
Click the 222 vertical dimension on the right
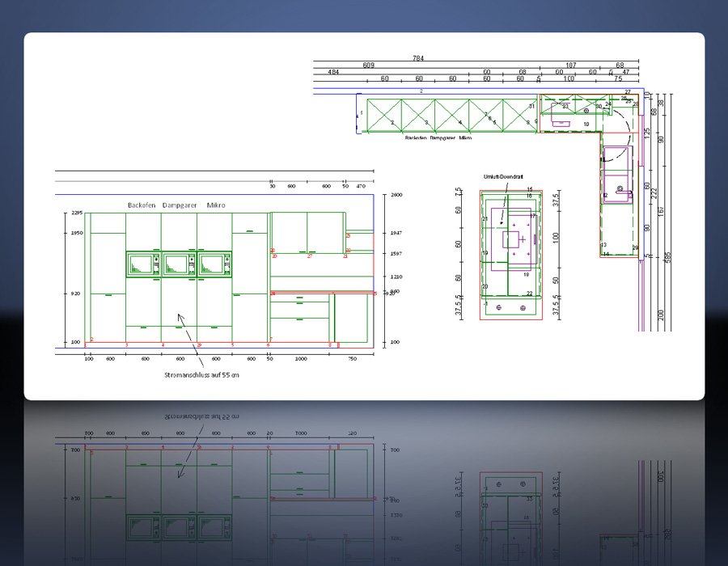coord(654,192)
